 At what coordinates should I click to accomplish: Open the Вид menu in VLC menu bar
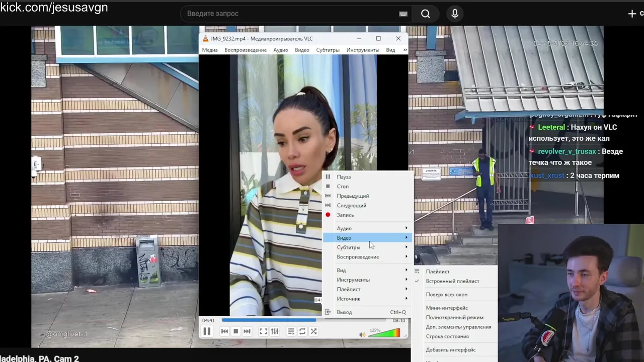(x=390, y=50)
